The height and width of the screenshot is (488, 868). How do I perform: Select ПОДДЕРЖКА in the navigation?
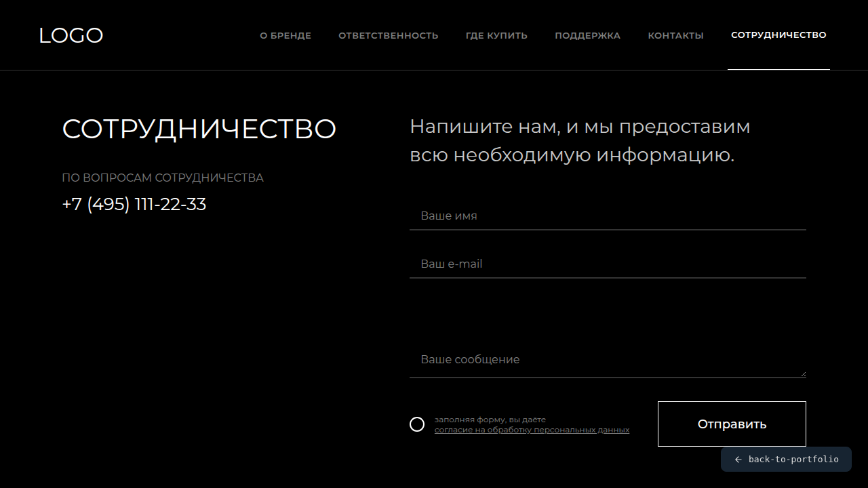[587, 35]
